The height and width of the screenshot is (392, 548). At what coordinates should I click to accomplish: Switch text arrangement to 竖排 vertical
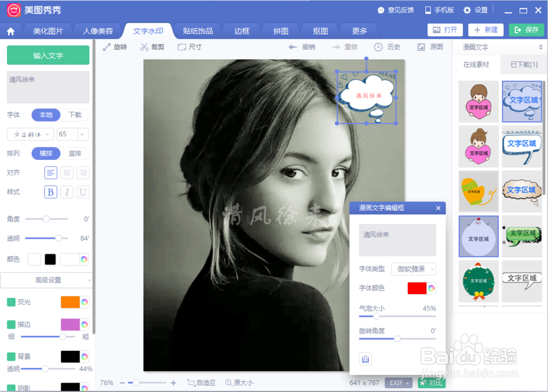pos(75,153)
